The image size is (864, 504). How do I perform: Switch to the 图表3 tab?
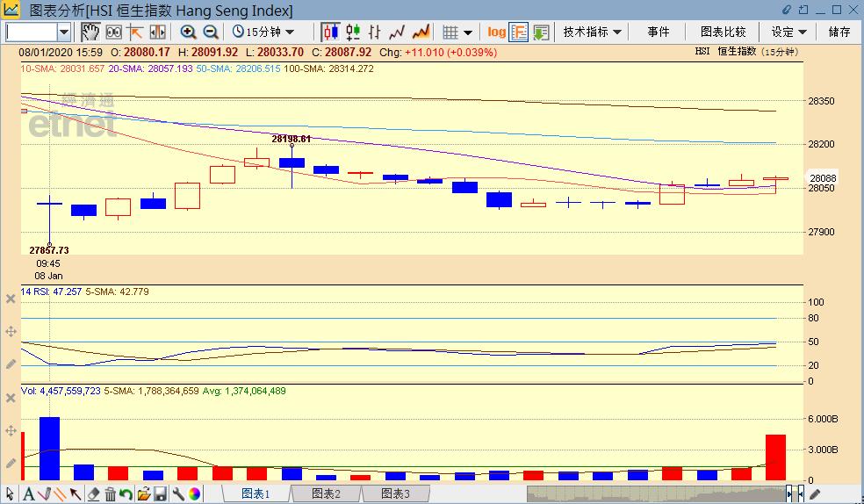395,494
